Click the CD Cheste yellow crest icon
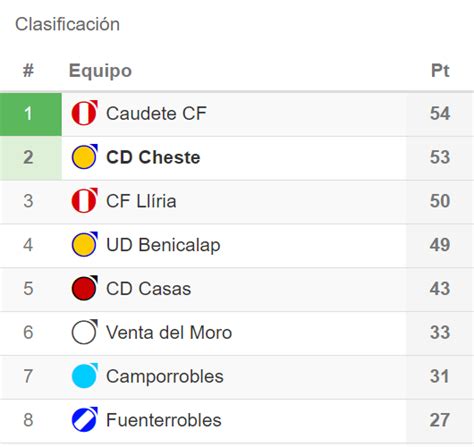This screenshot has height=447, width=474. pyautogui.click(x=85, y=157)
